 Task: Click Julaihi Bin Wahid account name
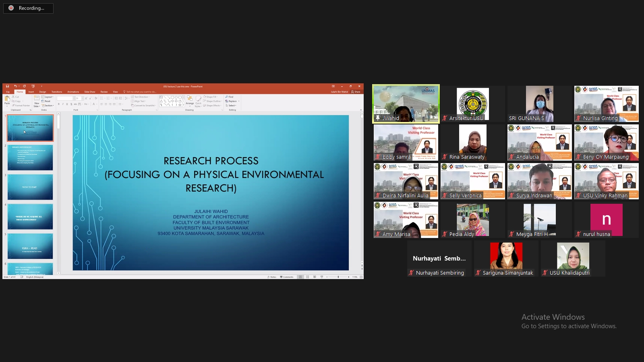[x=339, y=92]
